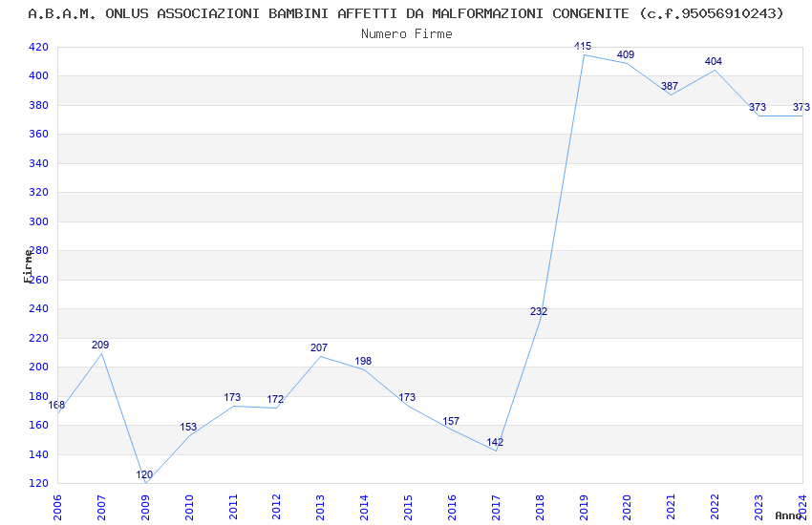The image size is (812, 525).
Task: Select the 387 data label
Action: tap(670, 86)
